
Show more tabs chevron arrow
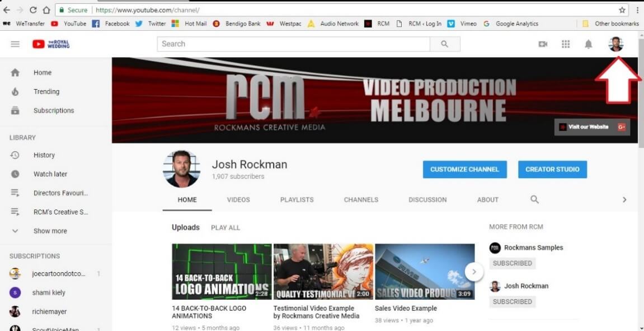click(x=624, y=200)
